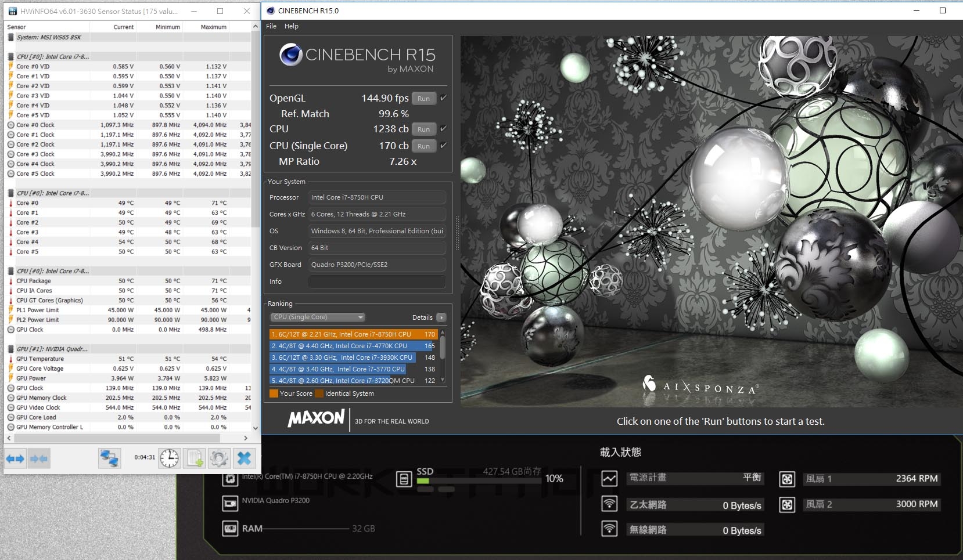Toggle the CPU (Single Core) checkbox
The height and width of the screenshot is (560, 963).
tap(443, 146)
